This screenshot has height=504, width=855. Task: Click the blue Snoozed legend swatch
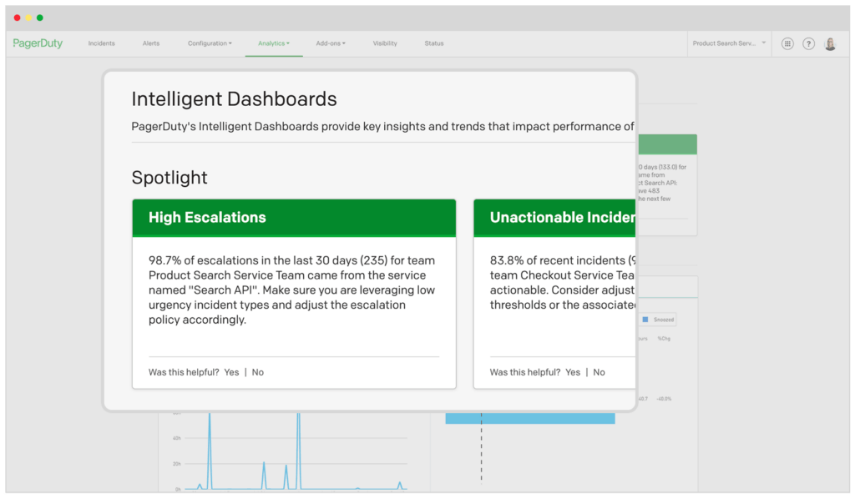(645, 320)
